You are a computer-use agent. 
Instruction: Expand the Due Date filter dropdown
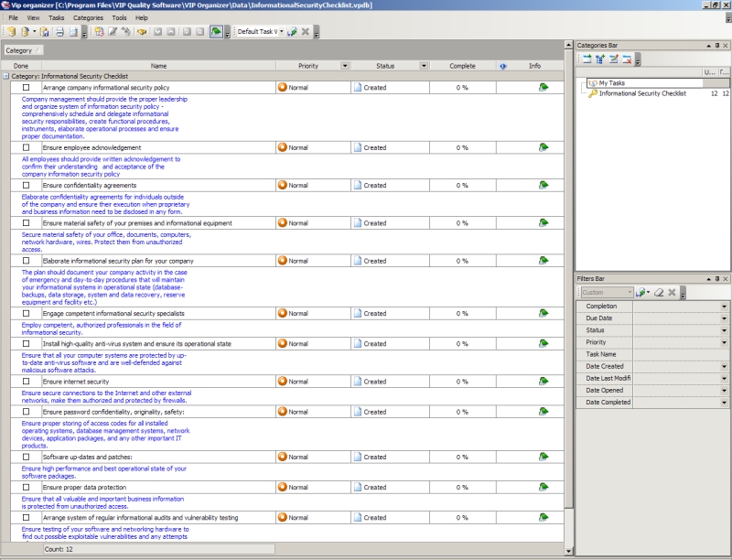[x=724, y=318]
